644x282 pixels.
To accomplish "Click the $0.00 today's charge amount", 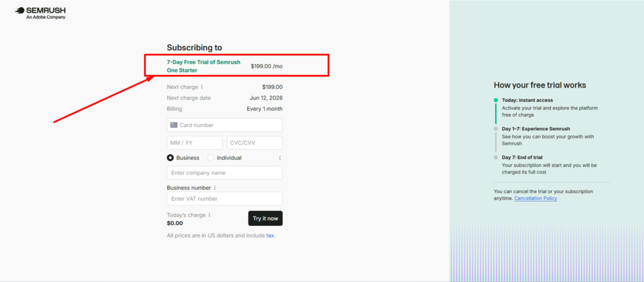I will 175,223.
